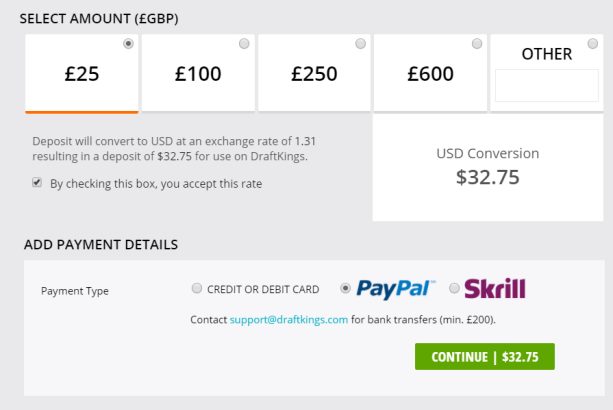The width and height of the screenshot is (613, 410).
Task: Choose Credit or Debit Card radio button
Action: (197, 288)
